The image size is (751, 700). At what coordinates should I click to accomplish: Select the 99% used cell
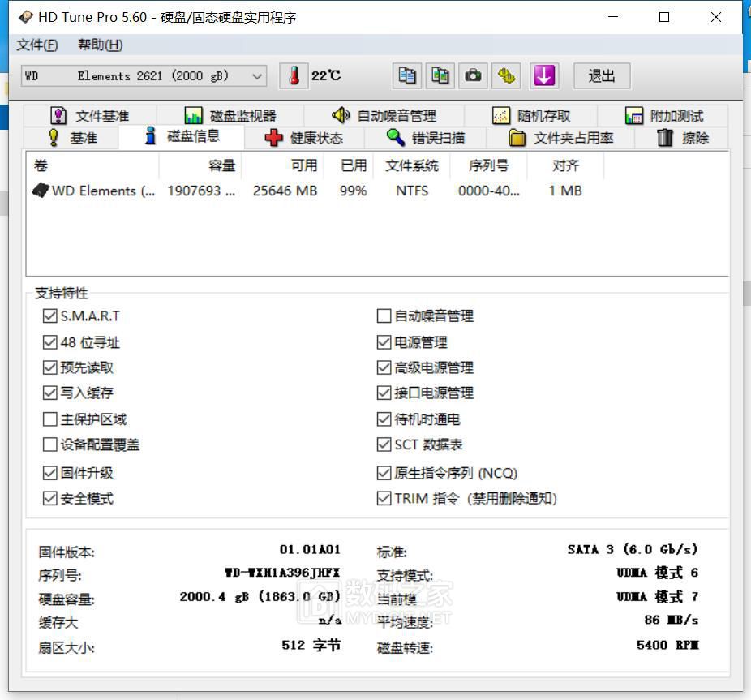click(x=353, y=191)
